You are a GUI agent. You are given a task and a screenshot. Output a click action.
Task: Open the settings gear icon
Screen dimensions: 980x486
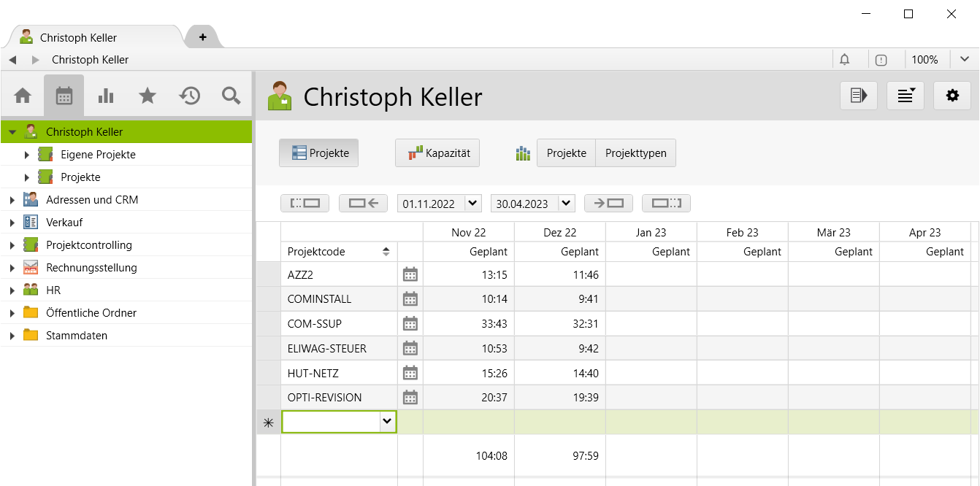tap(952, 95)
